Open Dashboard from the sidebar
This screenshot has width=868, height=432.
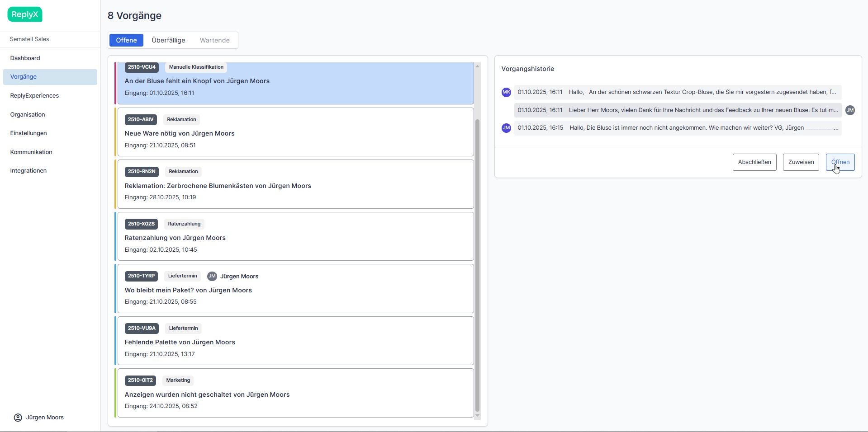[25, 58]
